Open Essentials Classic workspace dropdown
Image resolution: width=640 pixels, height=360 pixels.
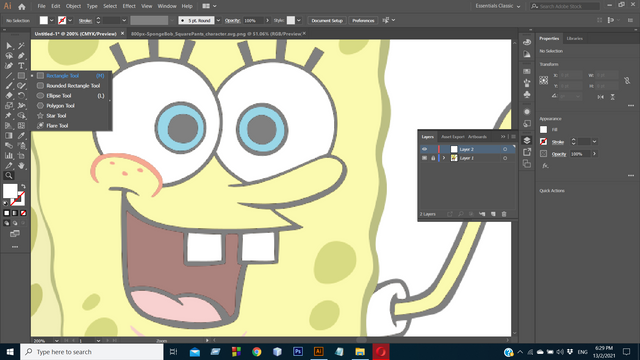click(498, 6)
